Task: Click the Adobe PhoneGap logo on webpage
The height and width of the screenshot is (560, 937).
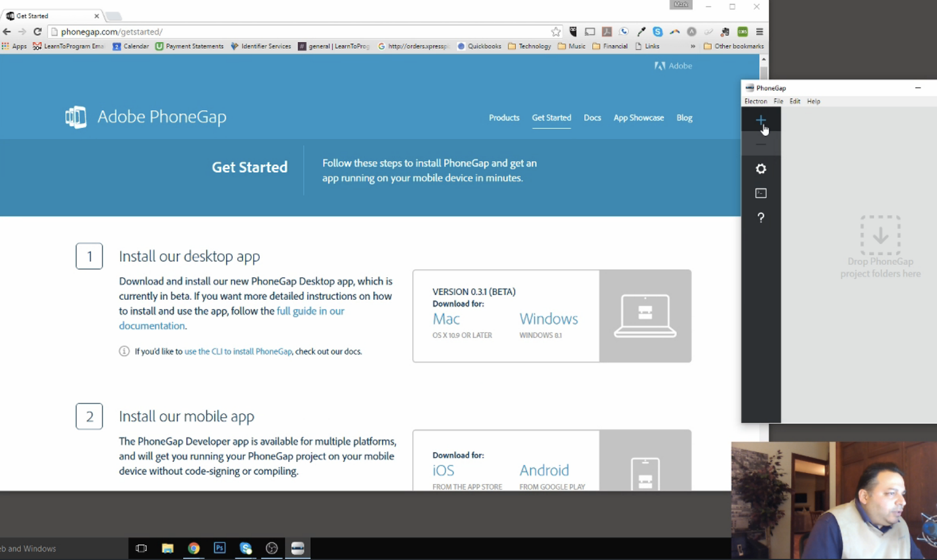Action: (146, 117)
